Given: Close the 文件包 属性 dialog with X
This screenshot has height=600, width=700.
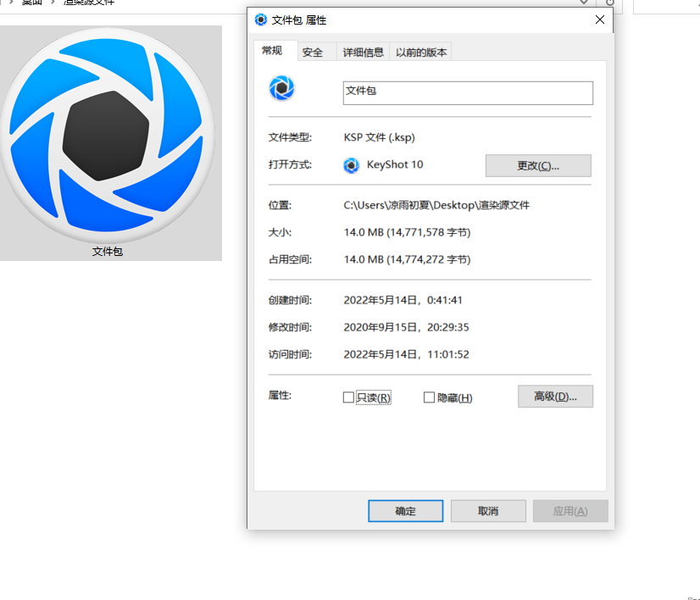Looking at the screenshot, I should click(600, 19).
